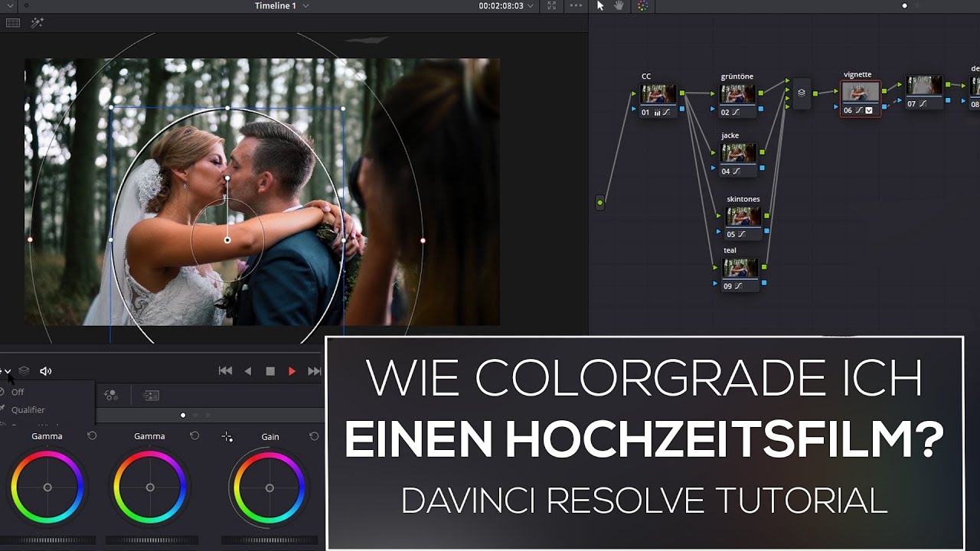Click the Gain color wheel center
Image resolution: width=980 pixels, height=551 pixels.
coord(269,487)
